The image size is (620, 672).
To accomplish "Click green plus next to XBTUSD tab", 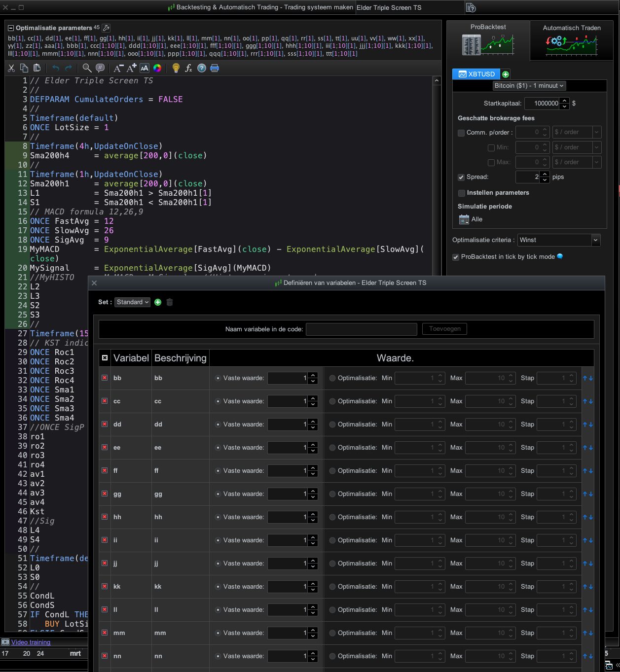I will pyautogui.click(x=506, y=74).
